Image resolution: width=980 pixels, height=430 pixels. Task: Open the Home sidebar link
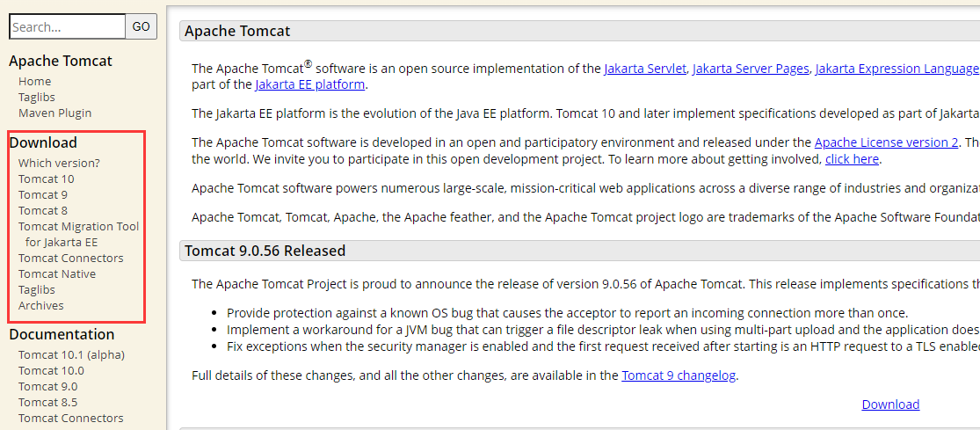[35, 81]
